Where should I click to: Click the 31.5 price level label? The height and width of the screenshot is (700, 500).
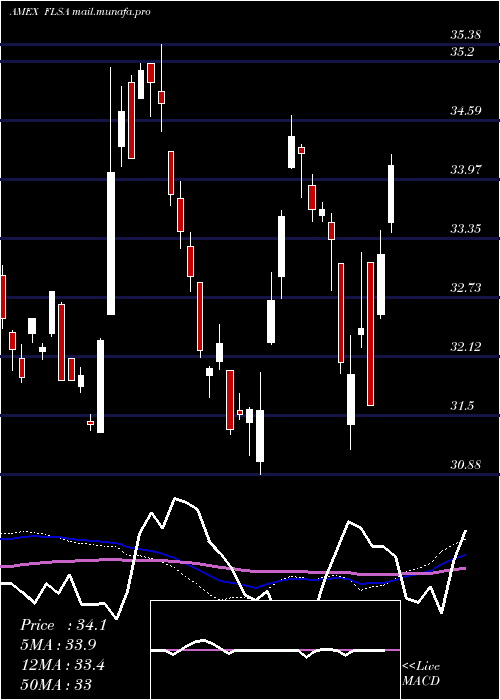[462, 406]
